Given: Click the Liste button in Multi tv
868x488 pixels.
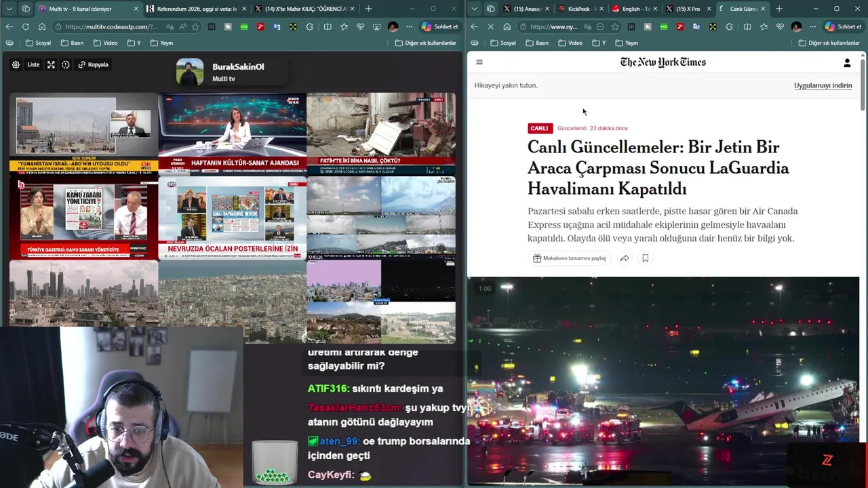Looking at the screenshot, I should pyautogui.click(x=33, y=64).
